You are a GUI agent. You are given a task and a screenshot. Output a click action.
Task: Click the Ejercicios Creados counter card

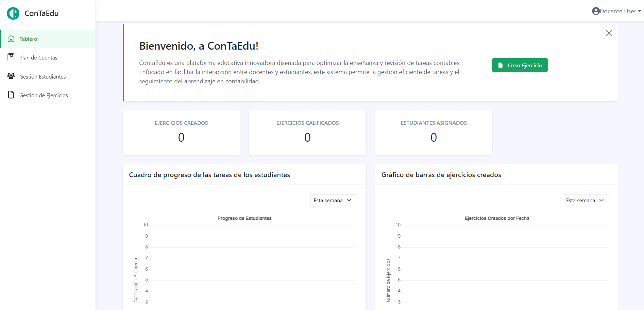[181, 133]
